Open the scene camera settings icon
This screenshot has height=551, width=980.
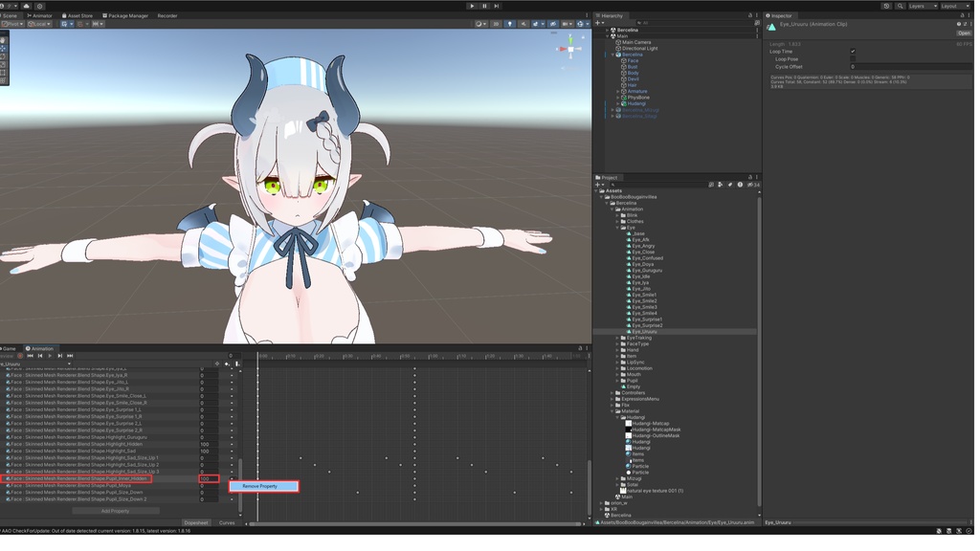567,24
